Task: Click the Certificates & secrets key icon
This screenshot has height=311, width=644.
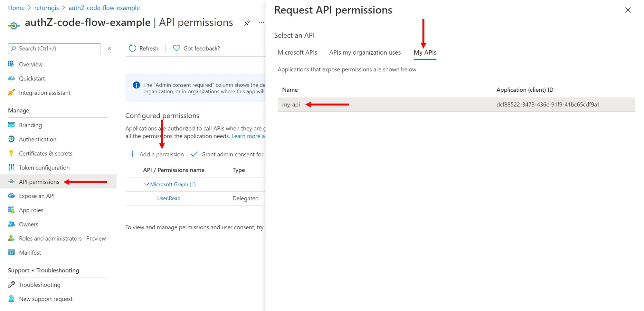Action: point(11,153)
